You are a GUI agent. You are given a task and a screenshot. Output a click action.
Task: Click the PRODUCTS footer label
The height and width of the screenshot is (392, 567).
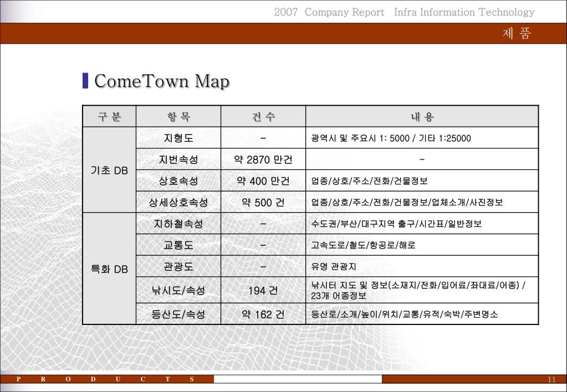click(105, 379)
